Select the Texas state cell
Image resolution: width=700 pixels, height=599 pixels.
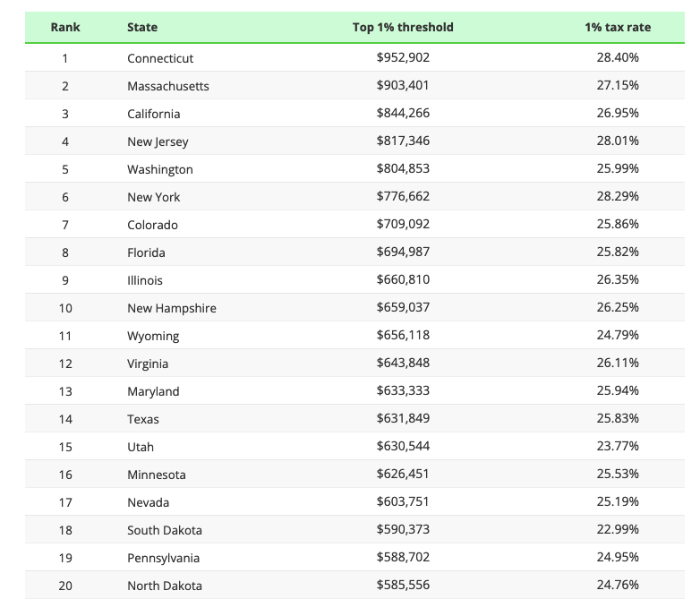click(x=143, y=419)
